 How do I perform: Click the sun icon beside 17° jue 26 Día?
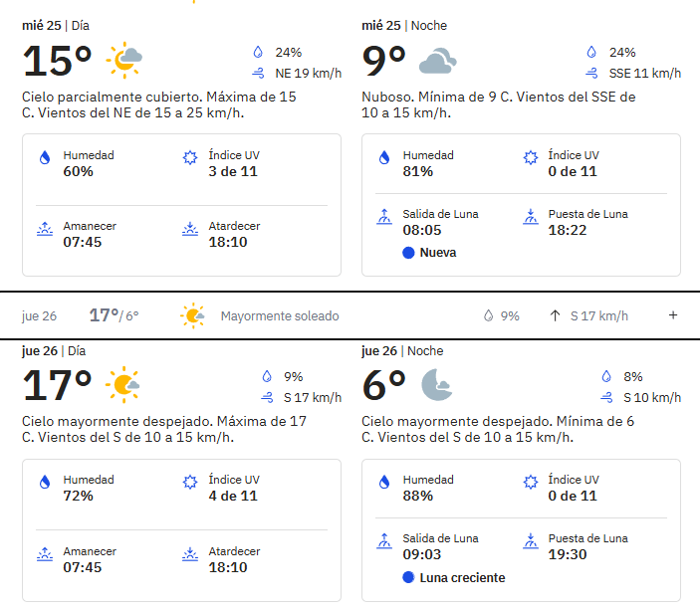122,384
